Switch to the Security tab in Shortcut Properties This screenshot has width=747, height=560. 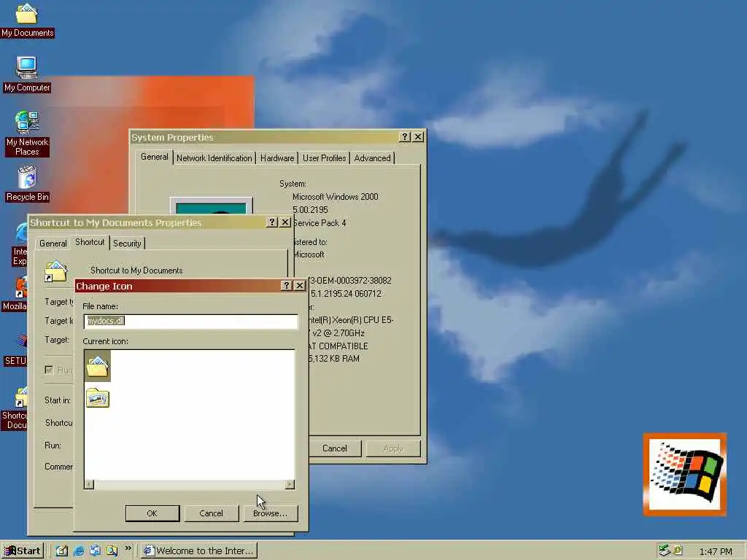pos(127,244)
